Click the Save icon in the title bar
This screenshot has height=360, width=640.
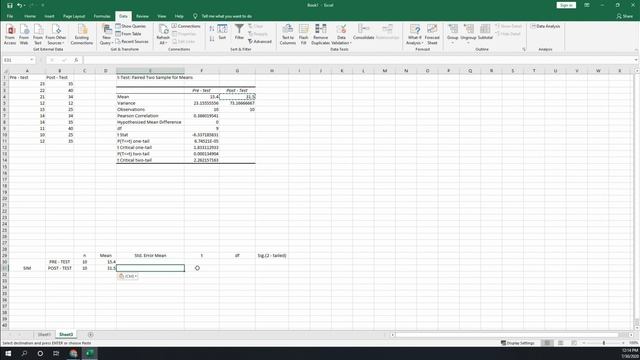(9, 5)
